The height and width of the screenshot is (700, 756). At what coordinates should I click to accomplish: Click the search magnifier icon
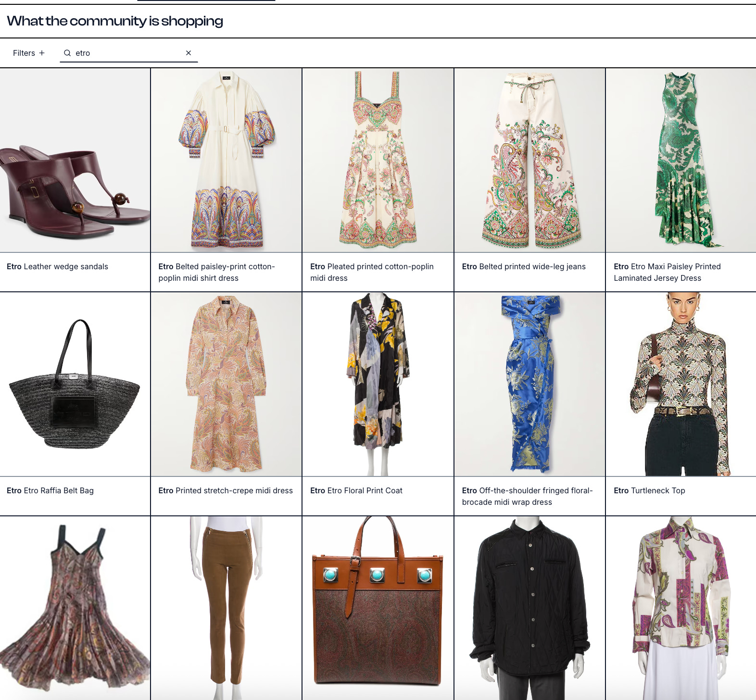point(67,53)
